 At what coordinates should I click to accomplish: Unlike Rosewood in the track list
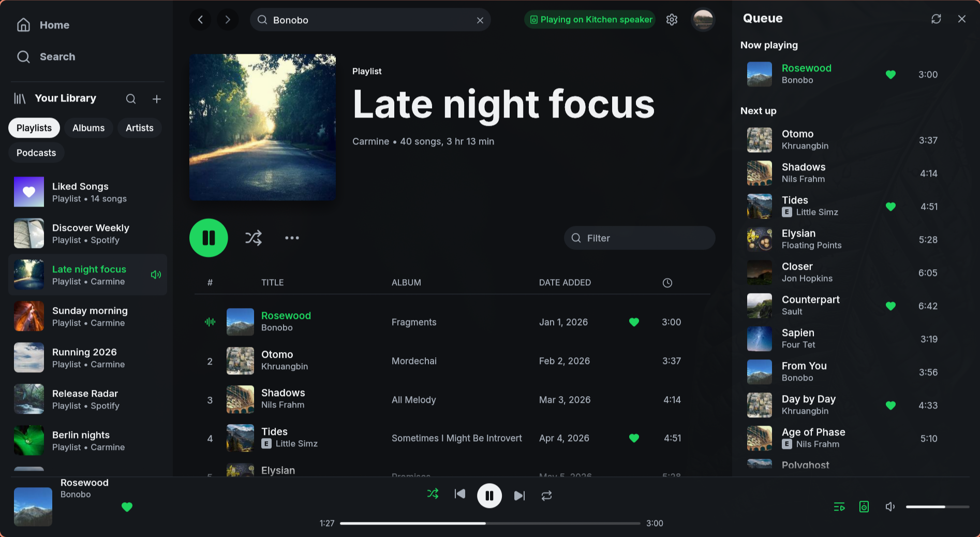pos(634,322)
